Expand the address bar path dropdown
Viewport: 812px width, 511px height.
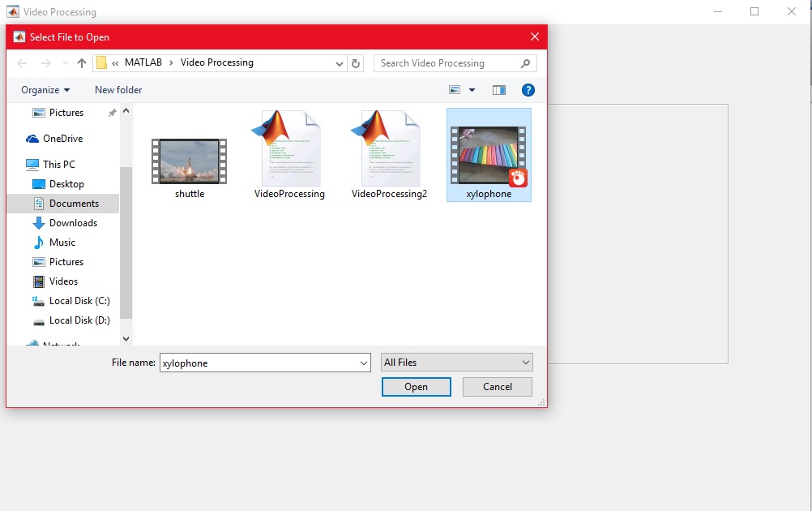coord(340,63)
